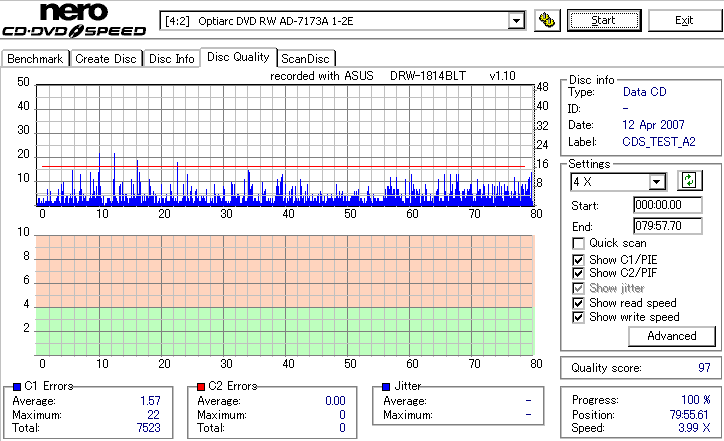Uncheck Show read speed
Viewport: 724px width, 441px height.
click(x=578, y=303)
